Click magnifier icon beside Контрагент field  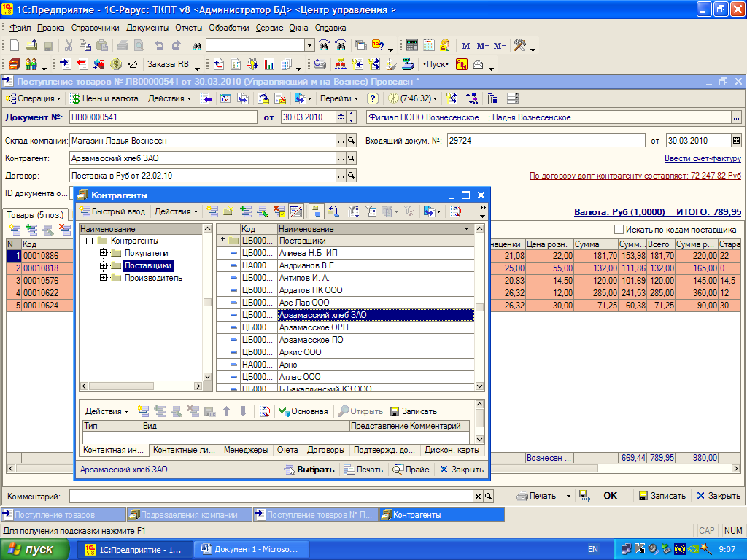pos(351,158)
